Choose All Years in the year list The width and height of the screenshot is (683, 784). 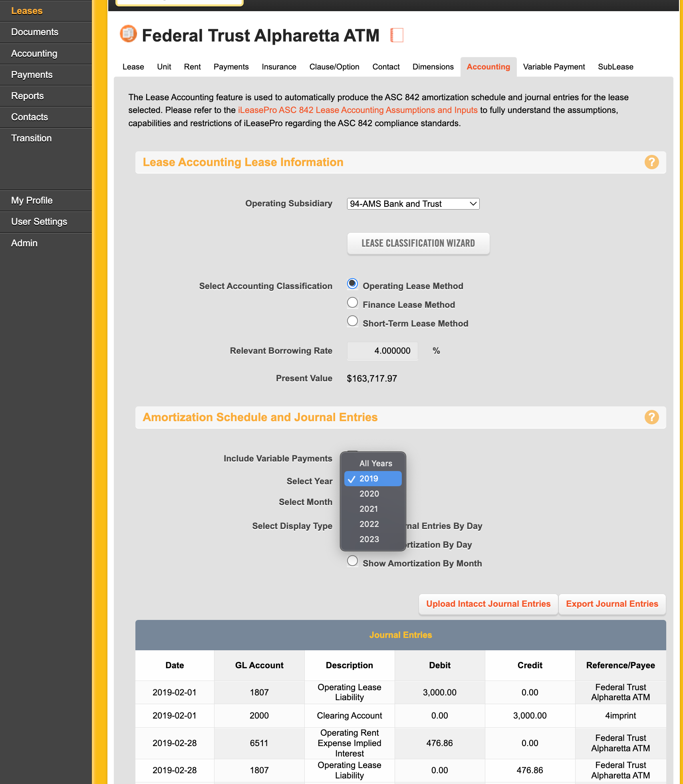[x=373, y=463]
